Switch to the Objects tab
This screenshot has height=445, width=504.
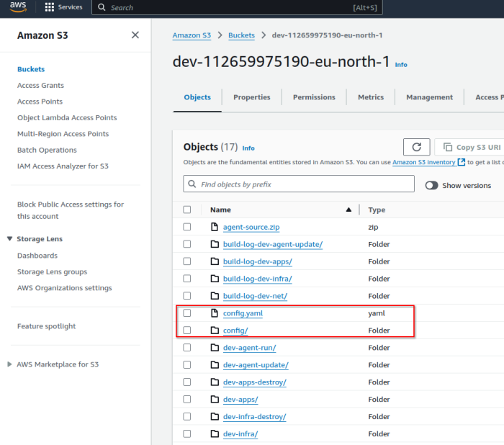pyautogui.click(x=197, y=97)
